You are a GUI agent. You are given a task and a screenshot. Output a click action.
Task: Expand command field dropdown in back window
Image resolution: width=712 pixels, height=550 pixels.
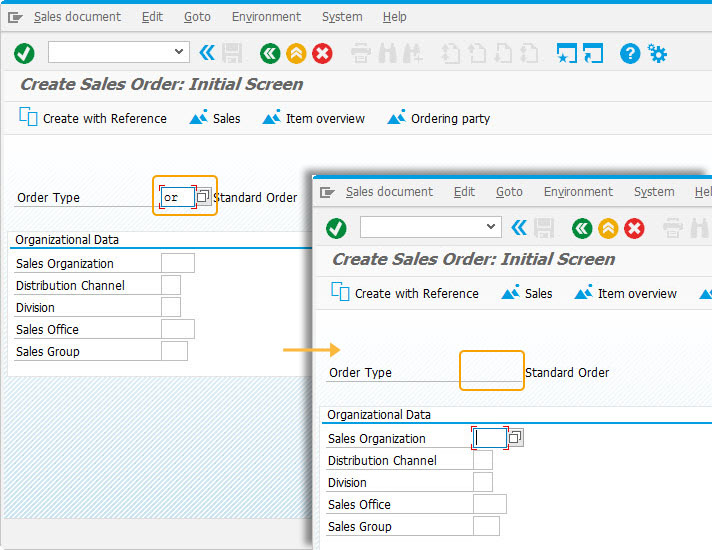pos(179,51)
